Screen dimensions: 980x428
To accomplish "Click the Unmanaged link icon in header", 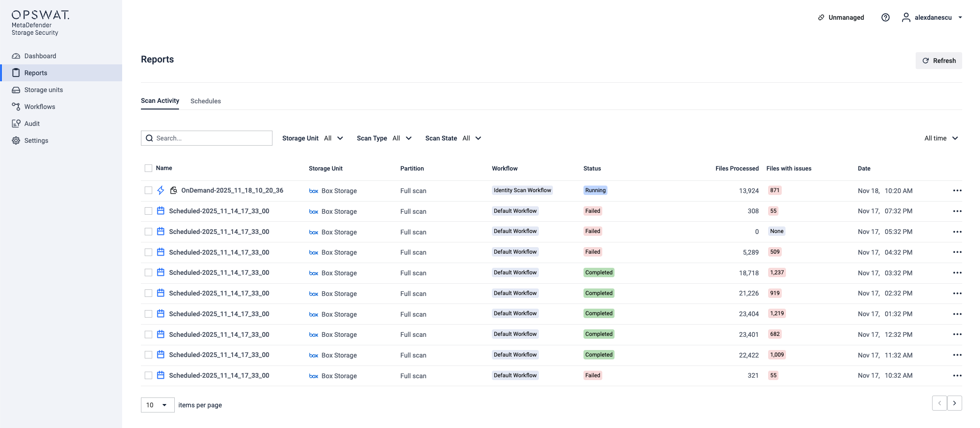I will pyautogui.click(x=821, y=17).
